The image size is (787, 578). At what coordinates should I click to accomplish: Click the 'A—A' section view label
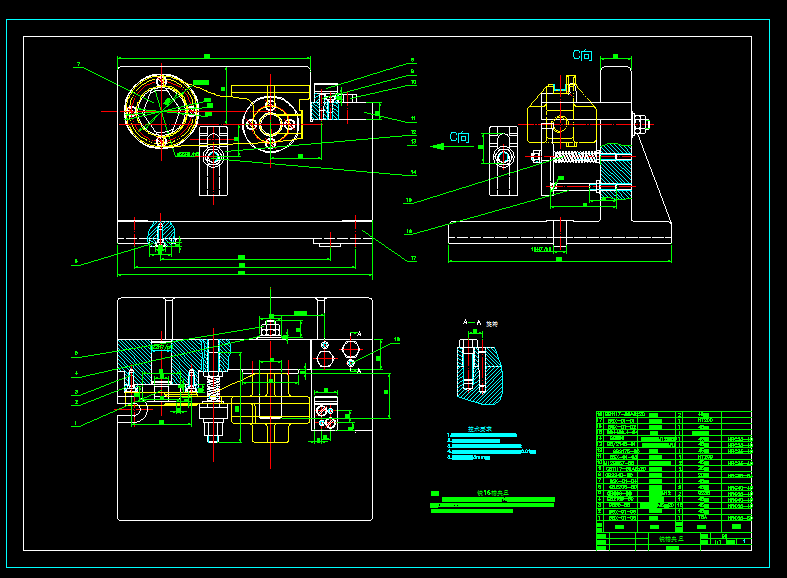point(472,322)
